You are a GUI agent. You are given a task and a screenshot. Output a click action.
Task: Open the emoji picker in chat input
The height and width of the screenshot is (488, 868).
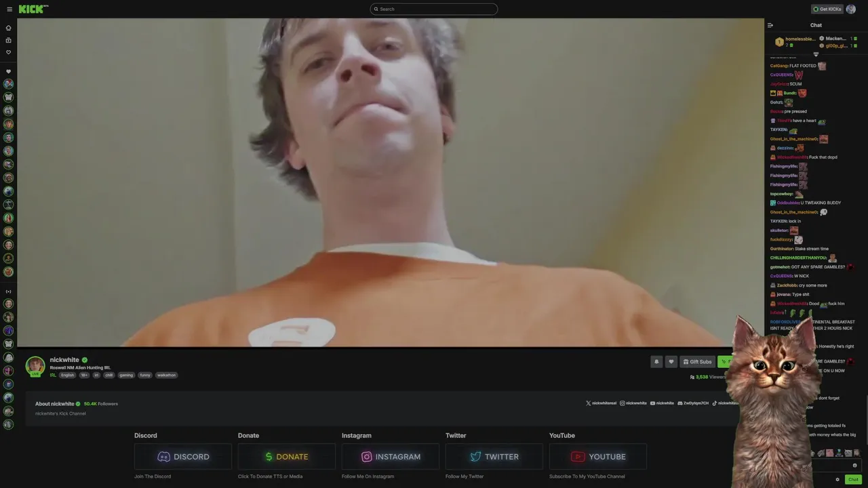coord(854,466)
